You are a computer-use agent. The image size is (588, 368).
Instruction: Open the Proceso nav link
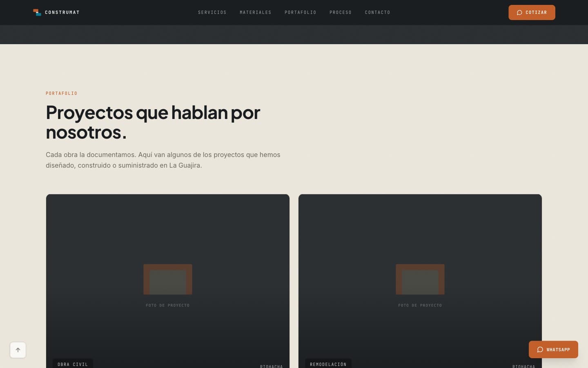pyautogui.click(x=341, y=12)
